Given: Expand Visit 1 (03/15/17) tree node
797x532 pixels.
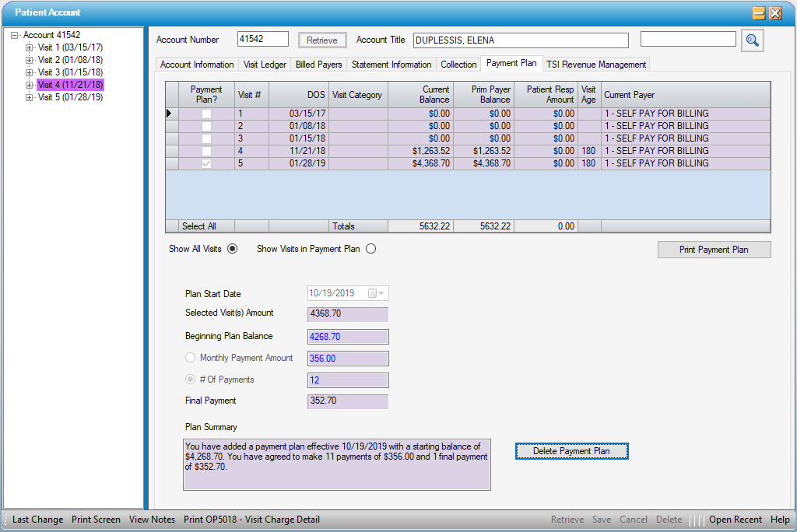Looking at the screenshot, I should [30, 48].
